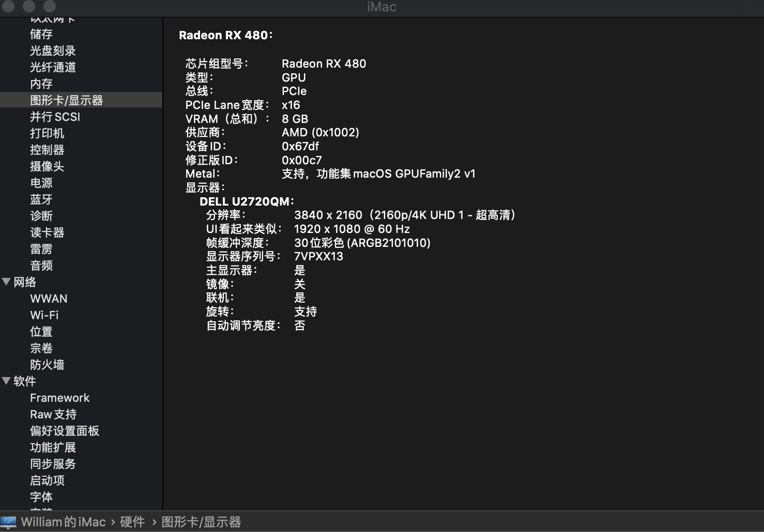Click the PCIe Lane value x16
764x532 pixels.
(291, 105)
